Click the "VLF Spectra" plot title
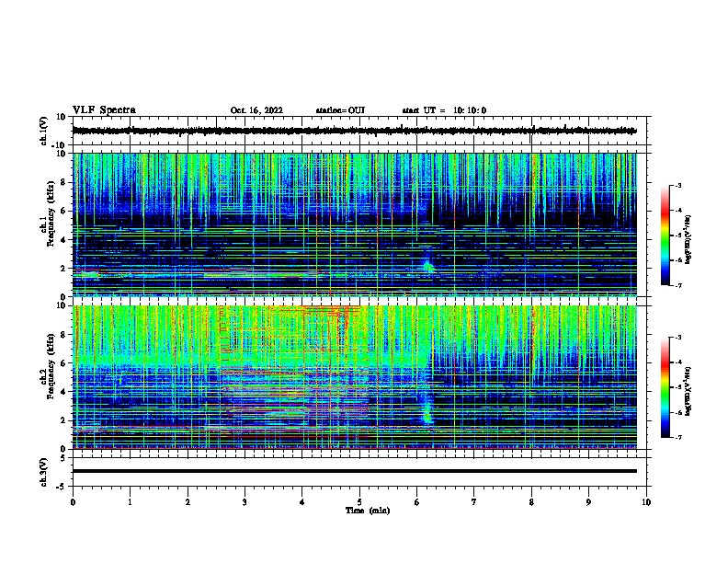 [104, 110]
